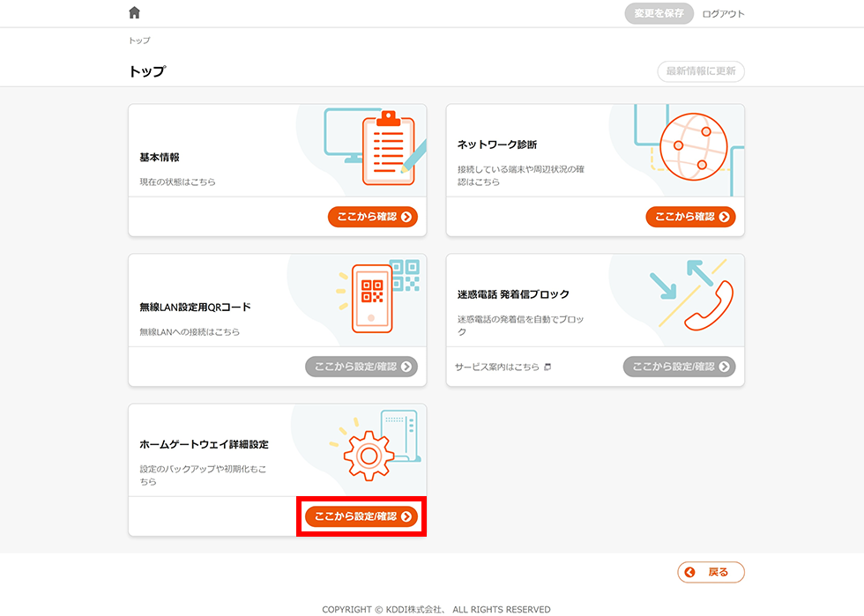
Task: Click the clipboard illustration in 基本情報 card
Action: coord(389,148)
